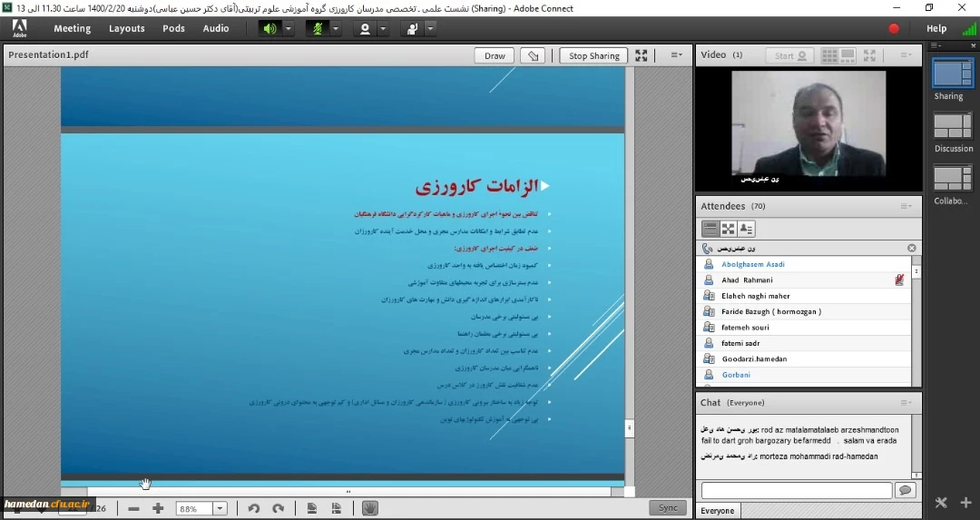Click the Stop Sharing button
980x520 pixels.
(593, 56)
